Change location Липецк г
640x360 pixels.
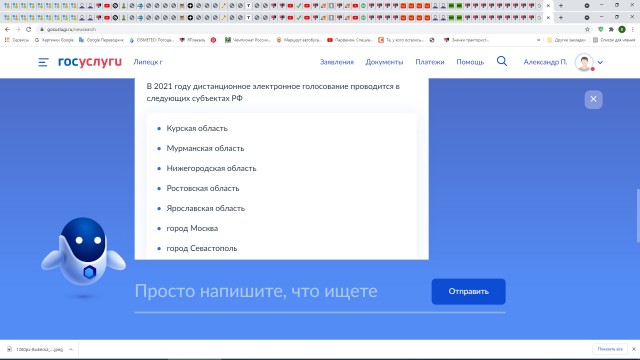pyautogui.click(x=148, y=62)
